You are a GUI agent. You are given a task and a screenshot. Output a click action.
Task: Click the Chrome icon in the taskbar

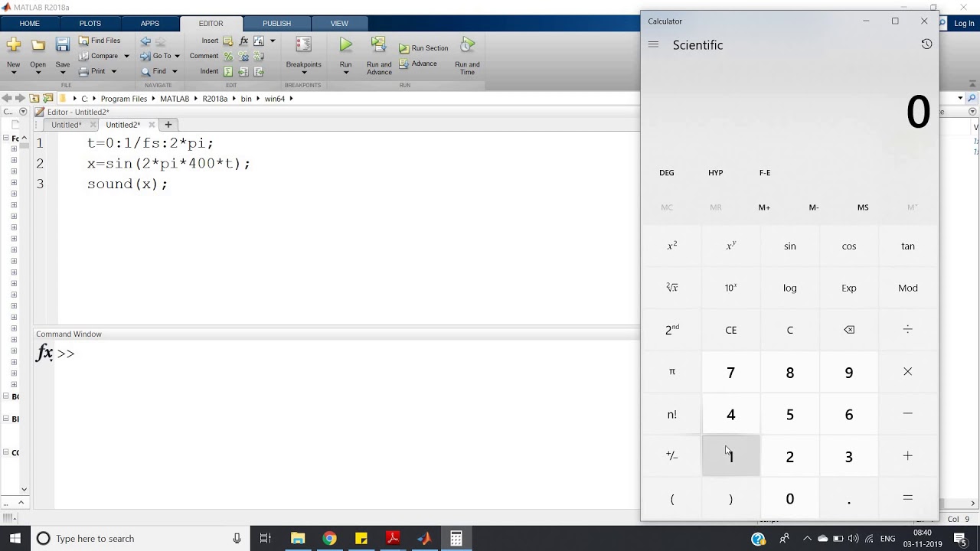(329, 539)
